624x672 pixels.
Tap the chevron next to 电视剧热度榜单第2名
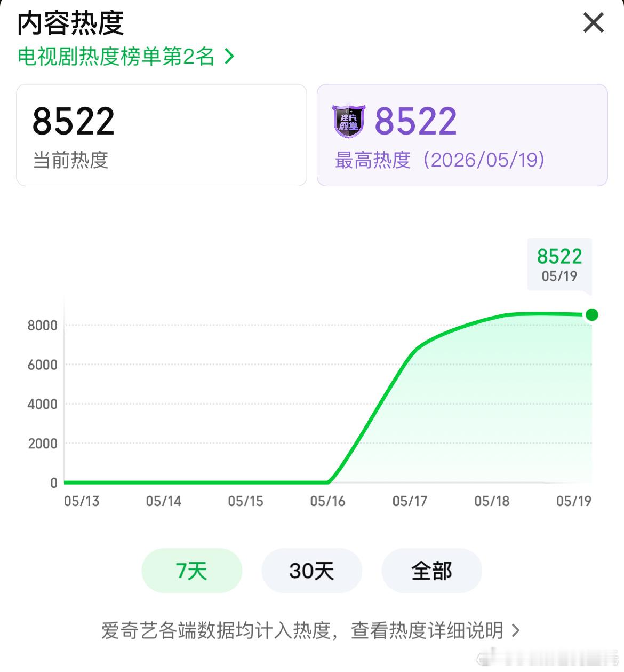click(229, 56)
